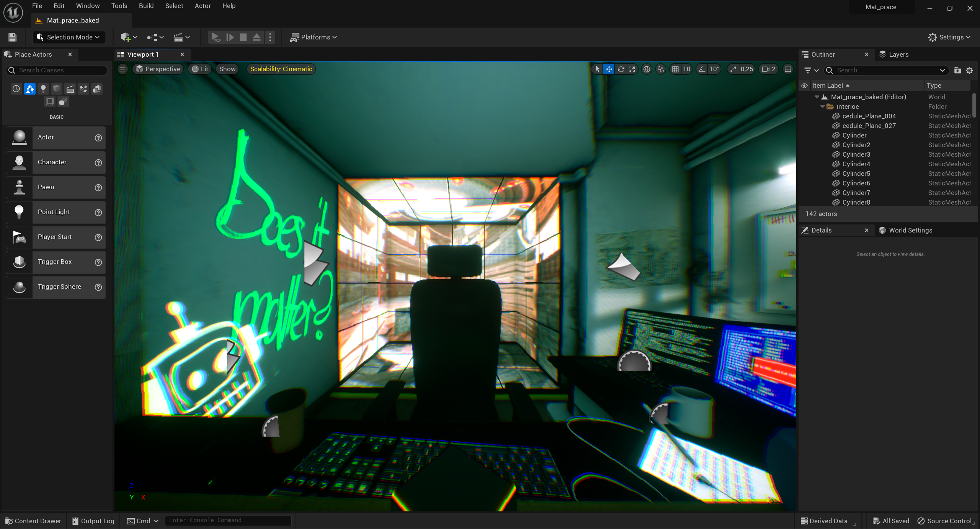Toggle grid snapping in viewport toolbar

tap(676, 69)
